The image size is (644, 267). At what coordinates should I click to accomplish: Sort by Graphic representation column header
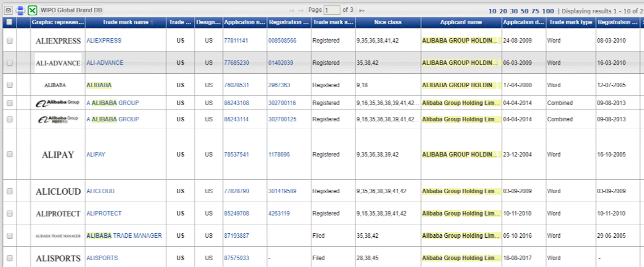click(x=57, y=22)
